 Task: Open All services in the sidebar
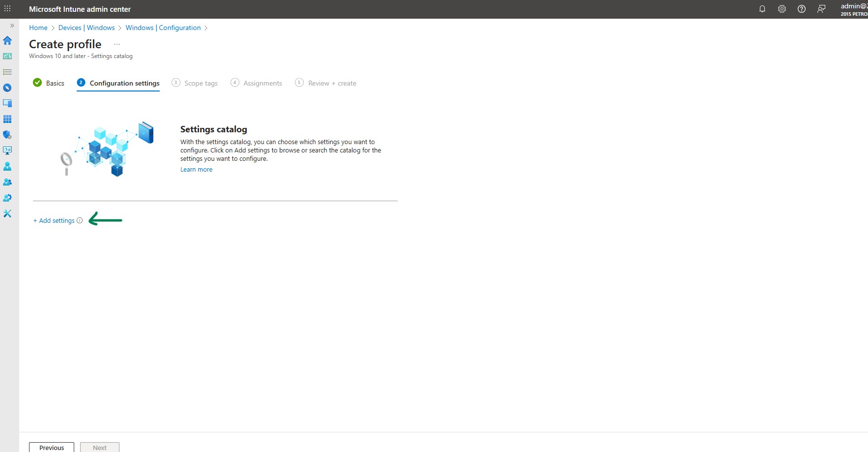[x=7, y=72]
